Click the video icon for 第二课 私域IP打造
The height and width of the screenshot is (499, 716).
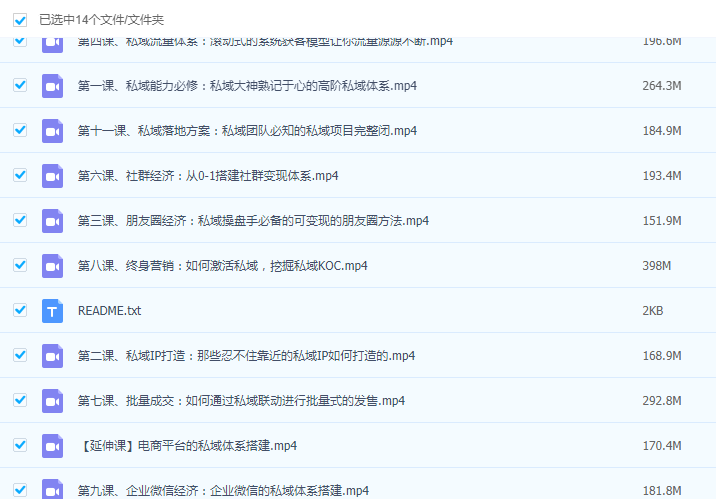coord(52,356)
